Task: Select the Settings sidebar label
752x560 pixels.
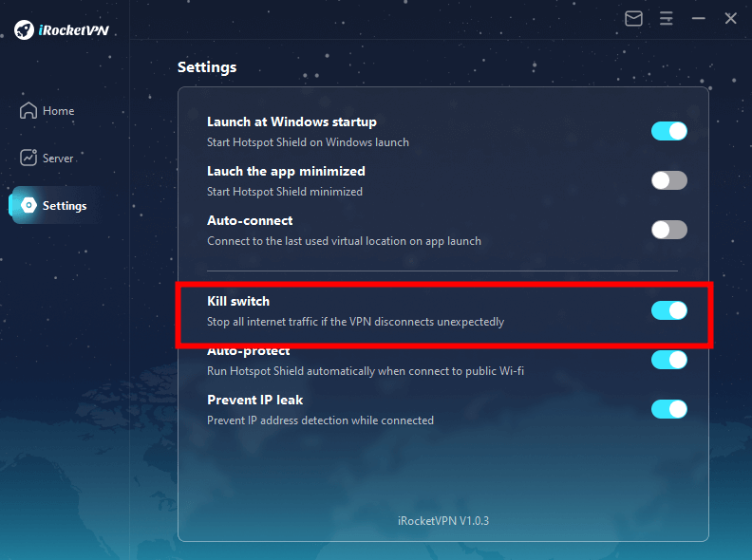Action: click(65, 206)
